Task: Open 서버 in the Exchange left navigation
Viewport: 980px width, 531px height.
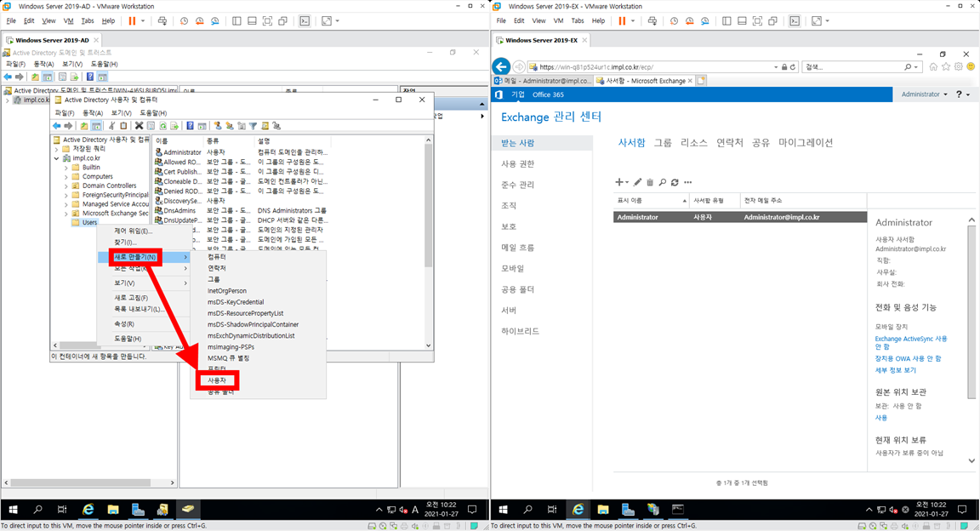Action: point(509,311)
